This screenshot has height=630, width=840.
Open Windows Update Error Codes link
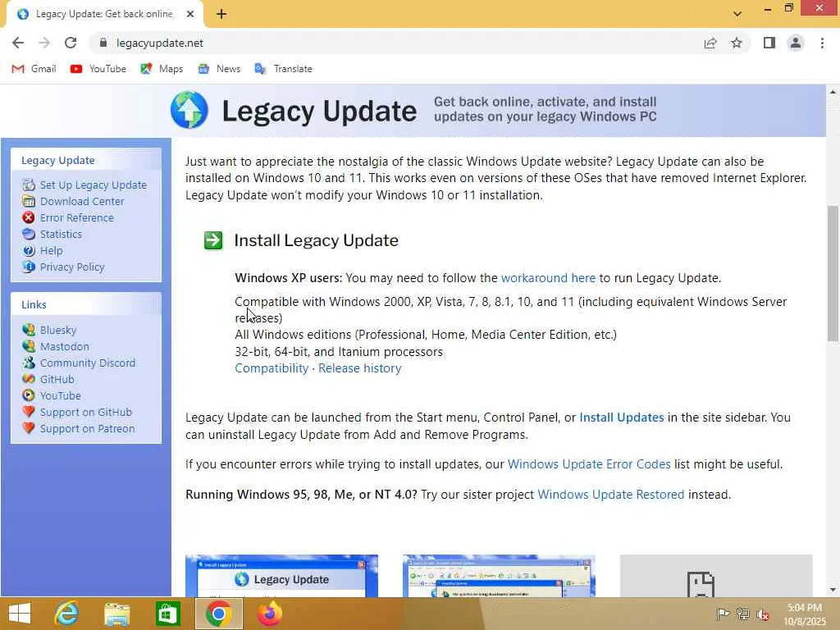(589, 464)
